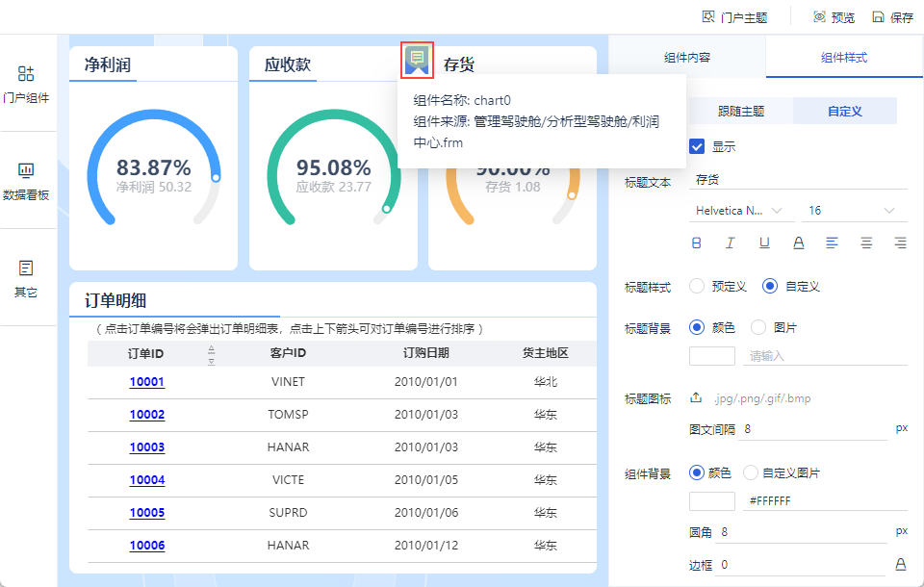Viewport: 924px width, 587px height.
Task: Open 门户组件 in the left sidebar
Action: tap(26, 83)
